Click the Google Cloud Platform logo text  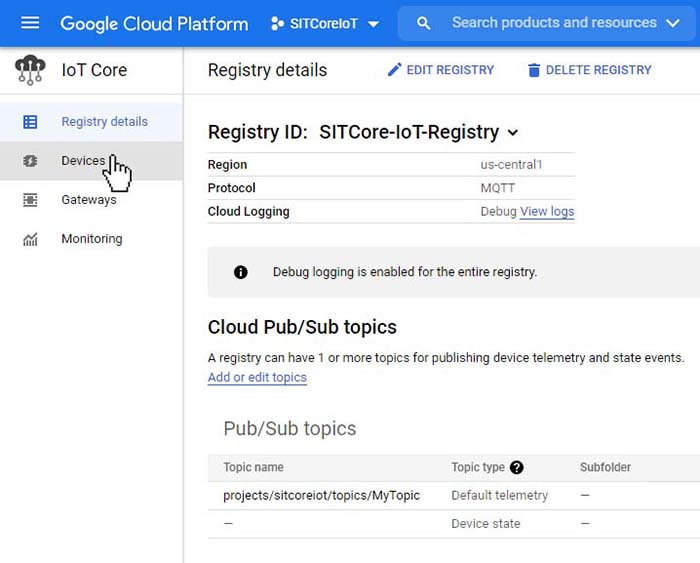coord(154,24)
